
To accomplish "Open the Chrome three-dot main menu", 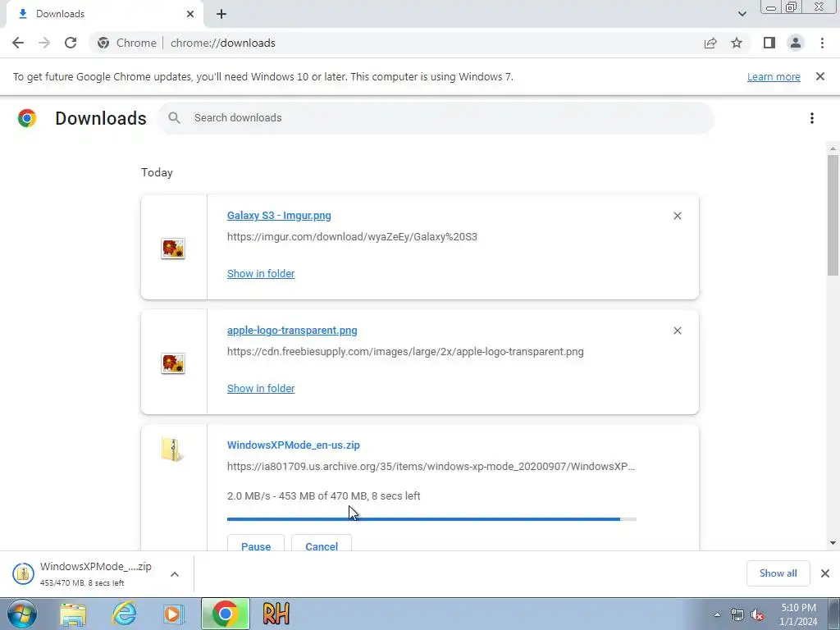I will (822, 43).
